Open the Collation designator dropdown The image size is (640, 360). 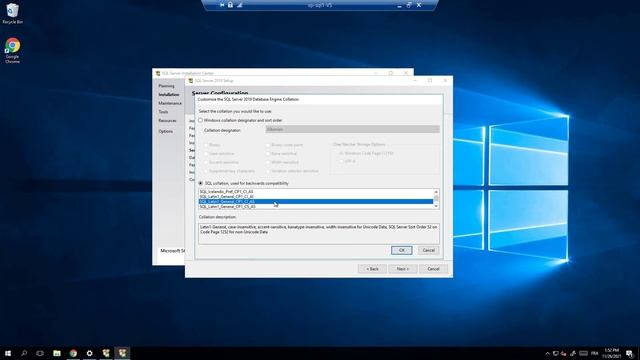352,129
